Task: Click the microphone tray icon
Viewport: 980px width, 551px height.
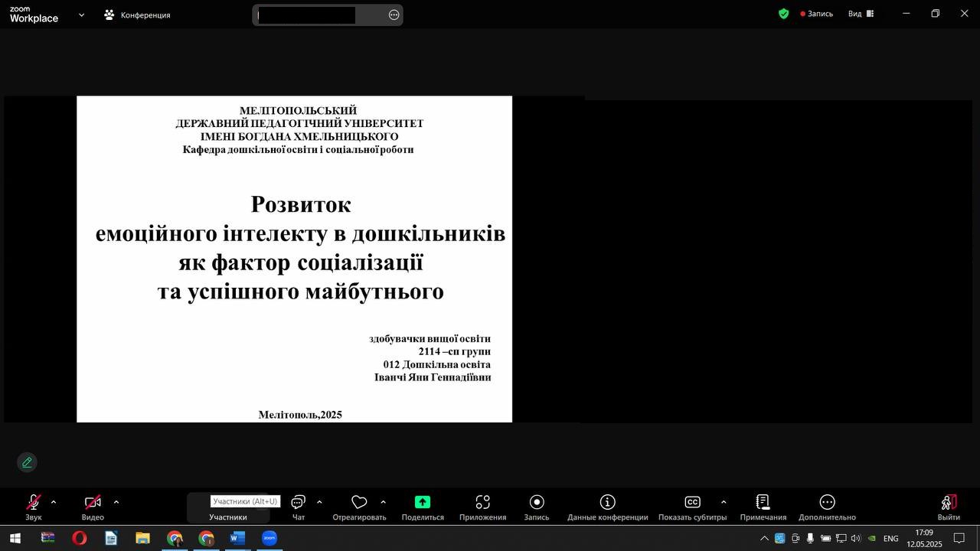Action: (810, 539)
